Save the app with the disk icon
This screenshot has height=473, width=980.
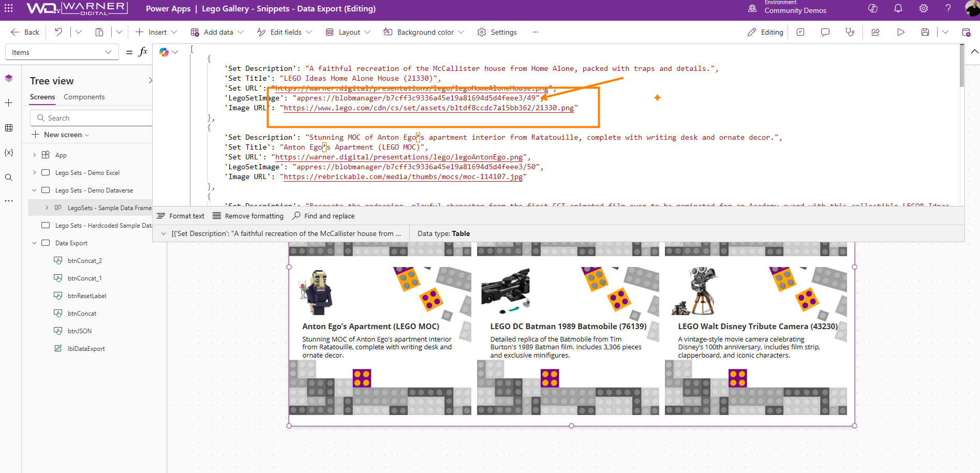click(x=925, y=32)
